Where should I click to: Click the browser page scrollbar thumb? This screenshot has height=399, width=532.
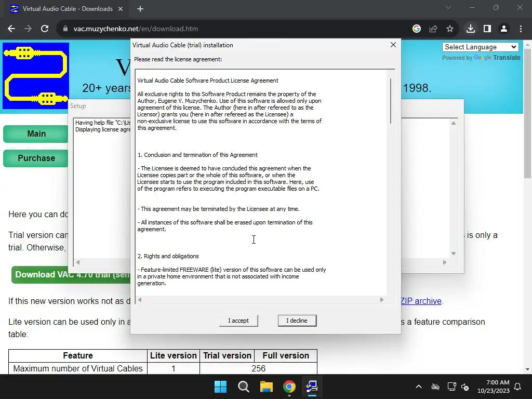pos(527,113)
